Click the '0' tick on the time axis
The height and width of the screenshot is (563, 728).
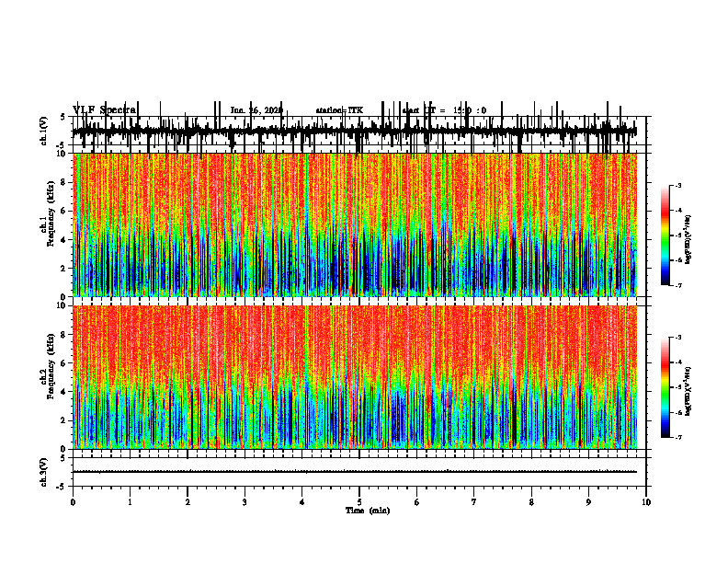[73, 502]
